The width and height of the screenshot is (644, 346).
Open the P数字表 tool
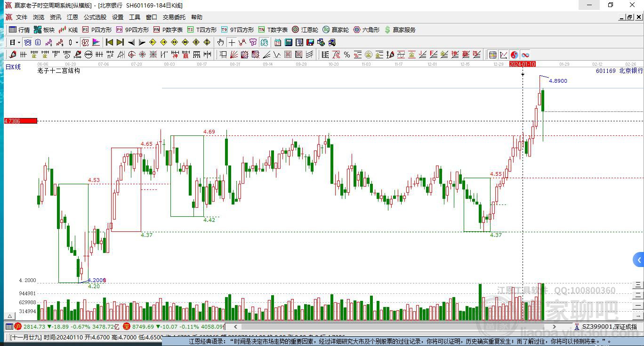168,30
